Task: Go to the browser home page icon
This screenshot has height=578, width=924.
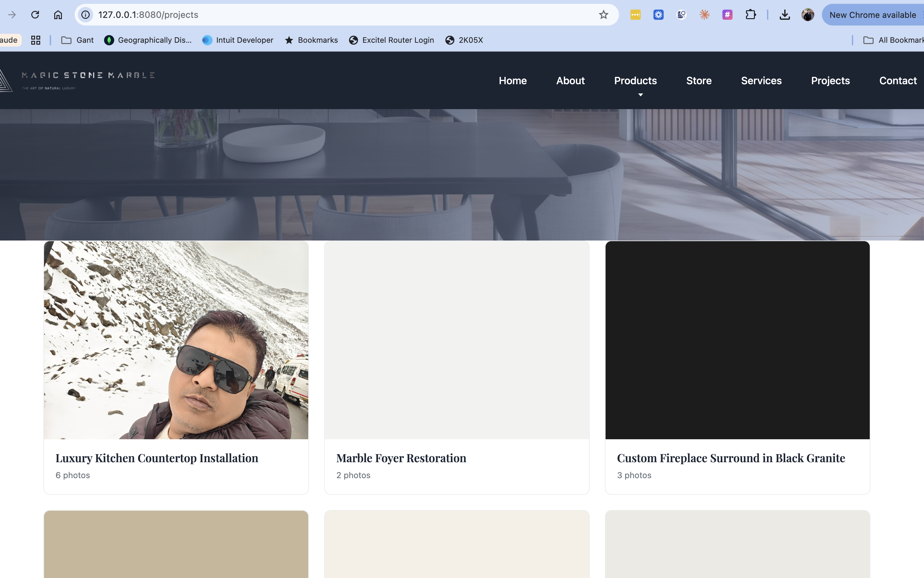Action: point(58,15)
